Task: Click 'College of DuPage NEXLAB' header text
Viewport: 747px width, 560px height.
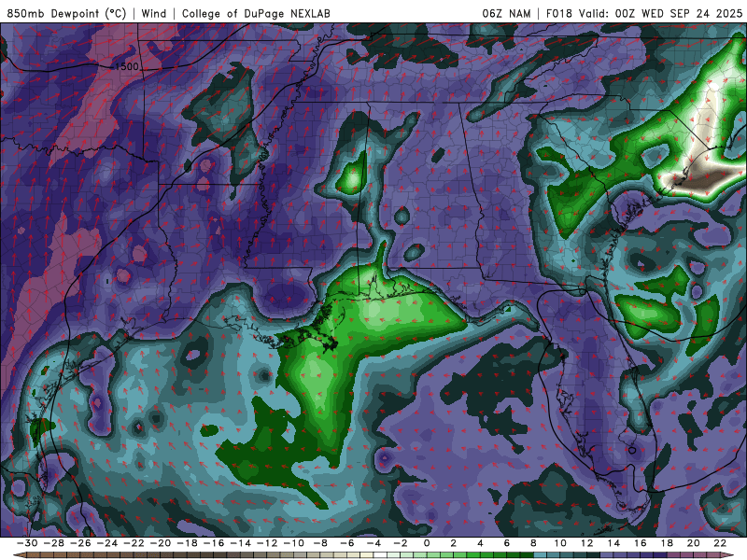Action: coord(256,13)
